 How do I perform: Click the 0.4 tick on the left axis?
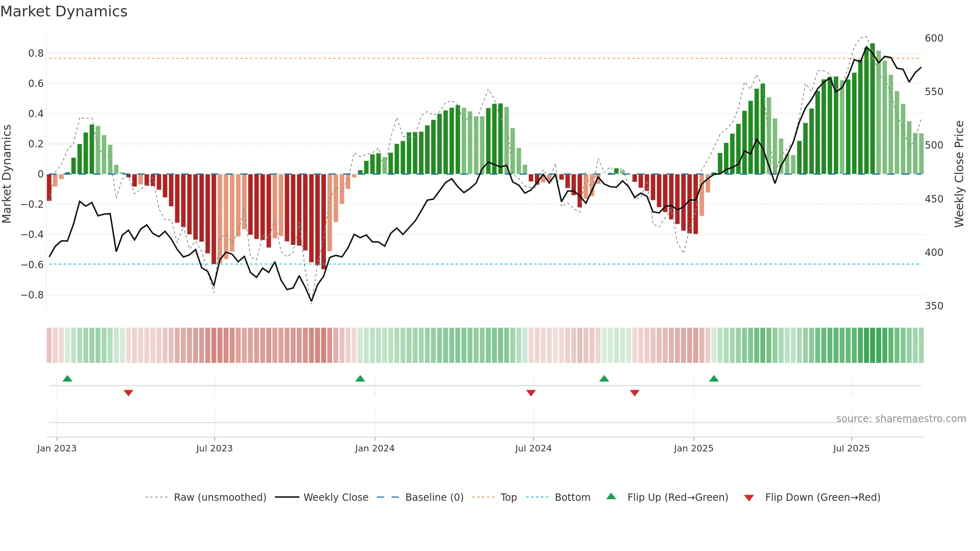pyautogui.click(x=36, y=114)
